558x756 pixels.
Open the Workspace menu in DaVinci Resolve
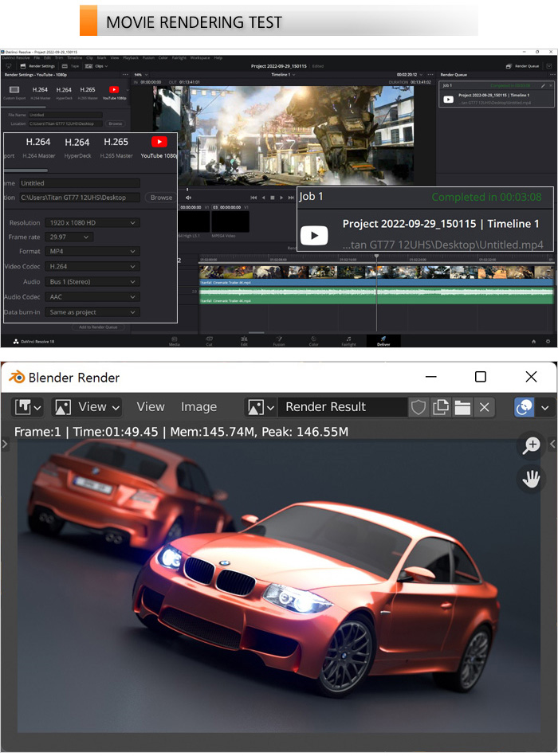tap(199, 58)
